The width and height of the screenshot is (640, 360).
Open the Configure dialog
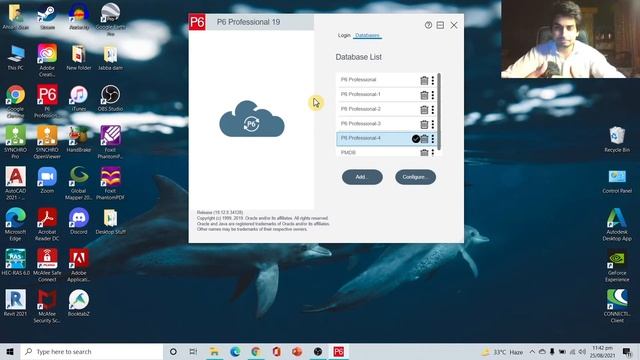click(415, 177)
